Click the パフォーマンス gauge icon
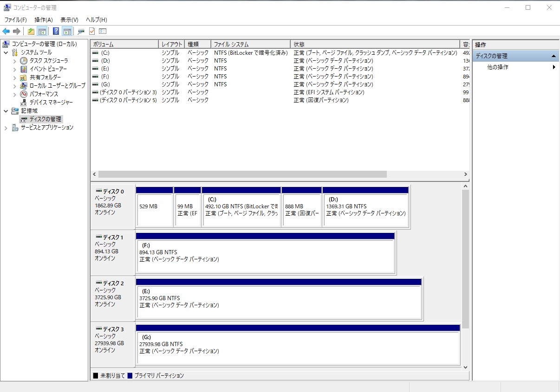Screen dimensions: 560x392 (x=24, y=94)
